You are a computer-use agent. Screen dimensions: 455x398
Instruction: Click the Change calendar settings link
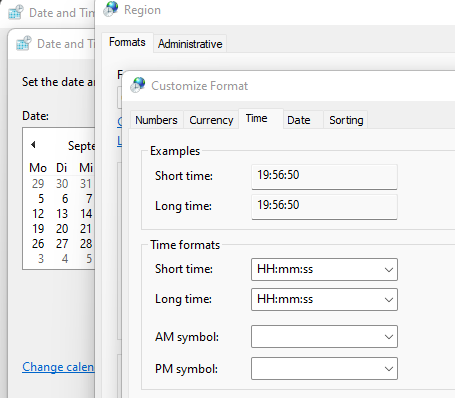tap(58, 367)
